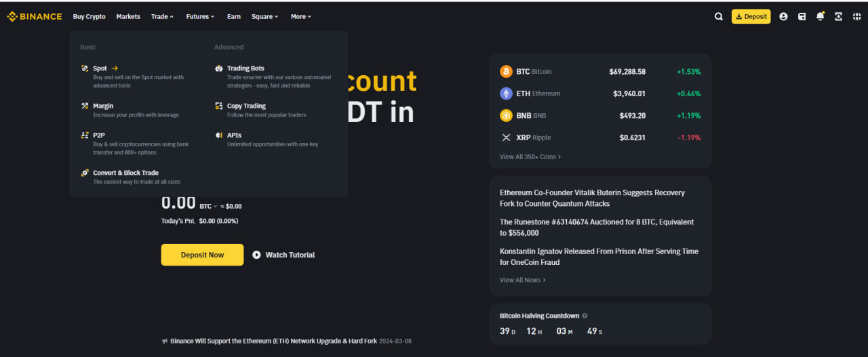Click the app download icon in header
The height and width of the screenshot is (357, 868).
coord(839,16)
